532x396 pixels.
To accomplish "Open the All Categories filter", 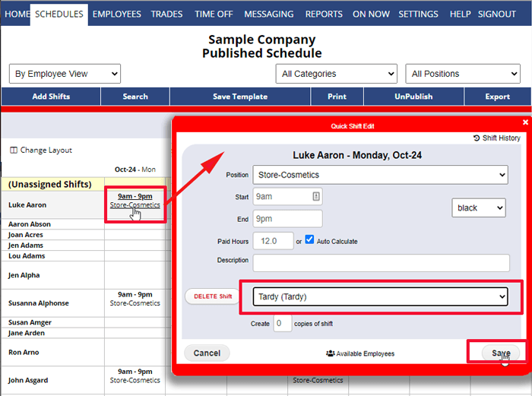I will click(336, 74).
